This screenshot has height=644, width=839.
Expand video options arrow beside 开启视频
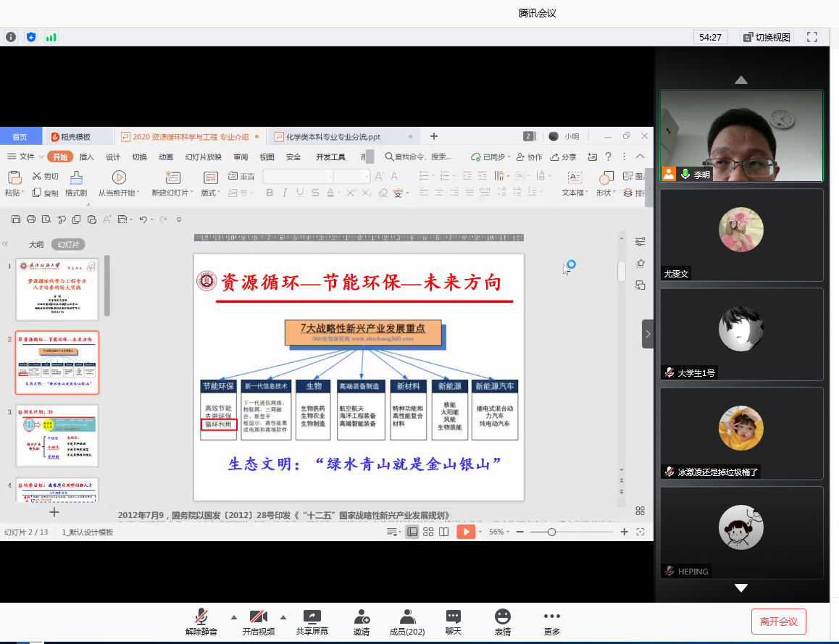click(x=283, y=617)
